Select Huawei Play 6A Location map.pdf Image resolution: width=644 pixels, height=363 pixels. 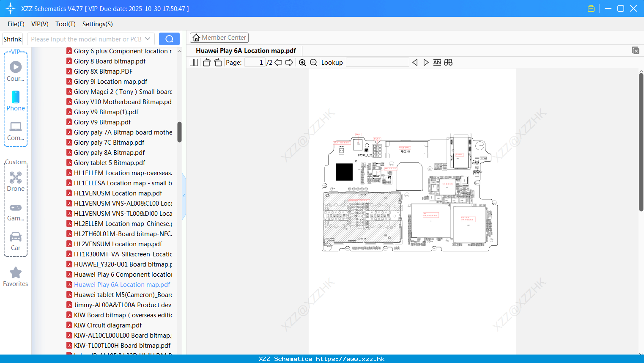tap(122, 284)
